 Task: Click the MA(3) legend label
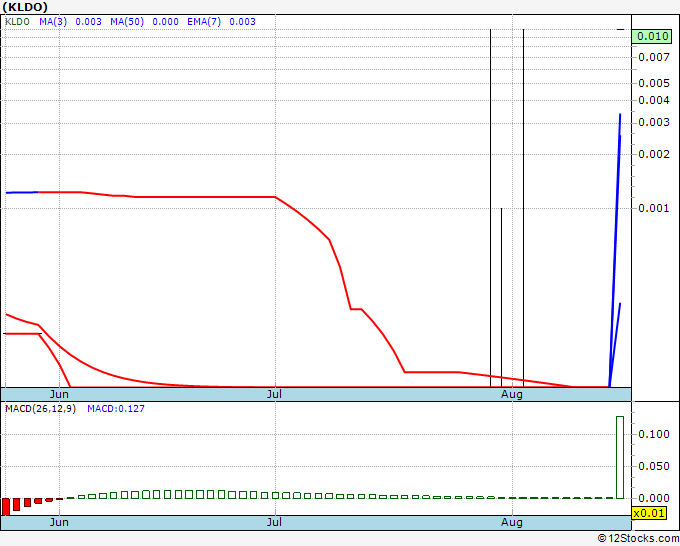tap(53, 22)
